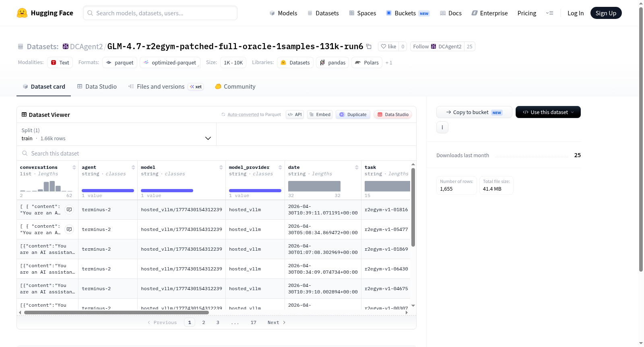
Task: Switch to Files and versions tab
Action: coord(166,87)
